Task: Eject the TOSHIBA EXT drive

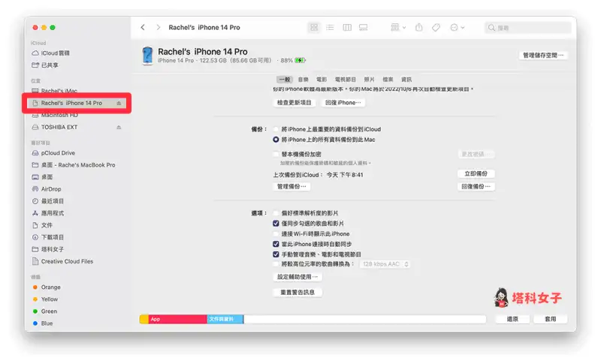Action: 119,127
